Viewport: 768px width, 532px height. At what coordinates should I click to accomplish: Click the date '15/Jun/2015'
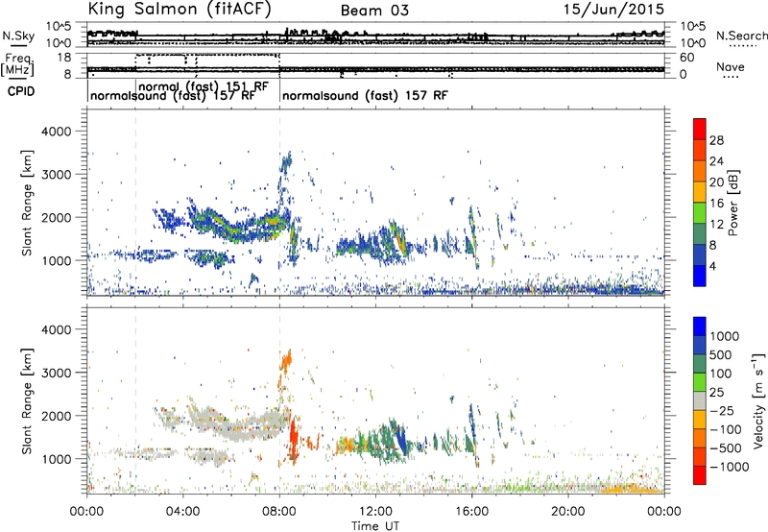pyautogui.click(x=613, y=9)
